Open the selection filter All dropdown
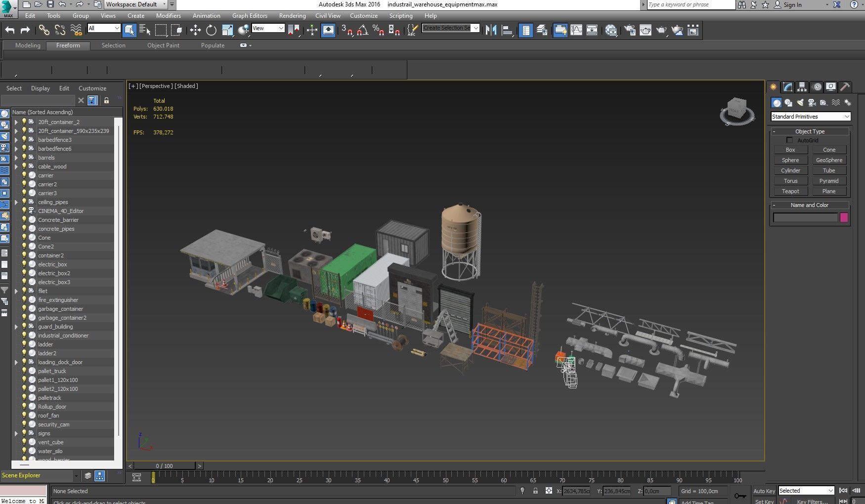The height and width of the screenshot is (504, 865). tap(104, 28)
